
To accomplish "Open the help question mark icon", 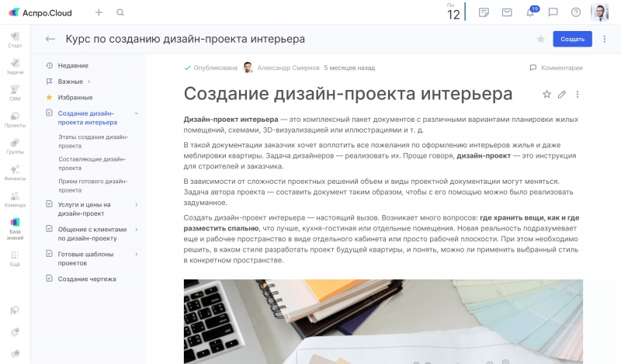I will [576, 12].
